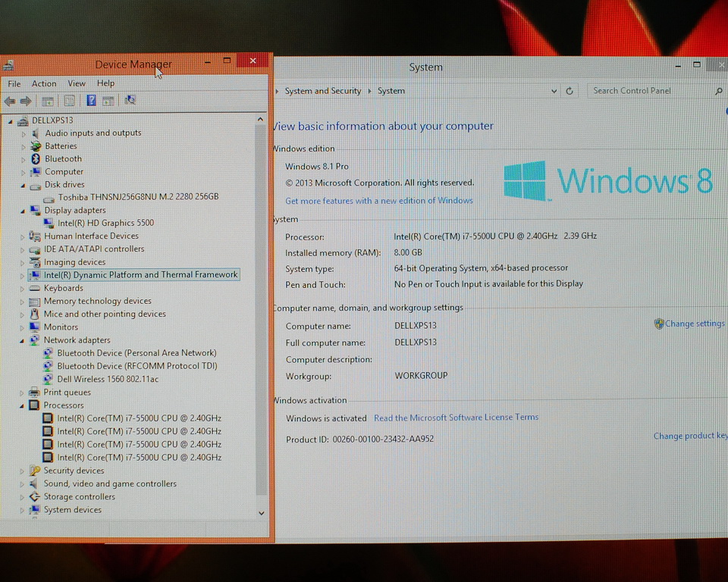This screenshot has width=728, height=582.
Task: Select Dell Wireless 1560 802.11ac
Action: 107,379
